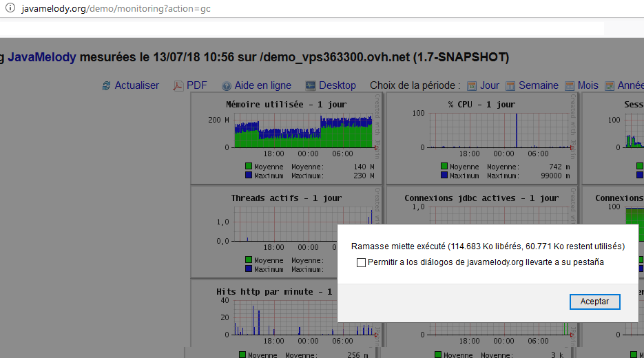The height and width of the screenshot is (358, 644).
Task: Select the Semaine period link
Action: coord(538,85)
